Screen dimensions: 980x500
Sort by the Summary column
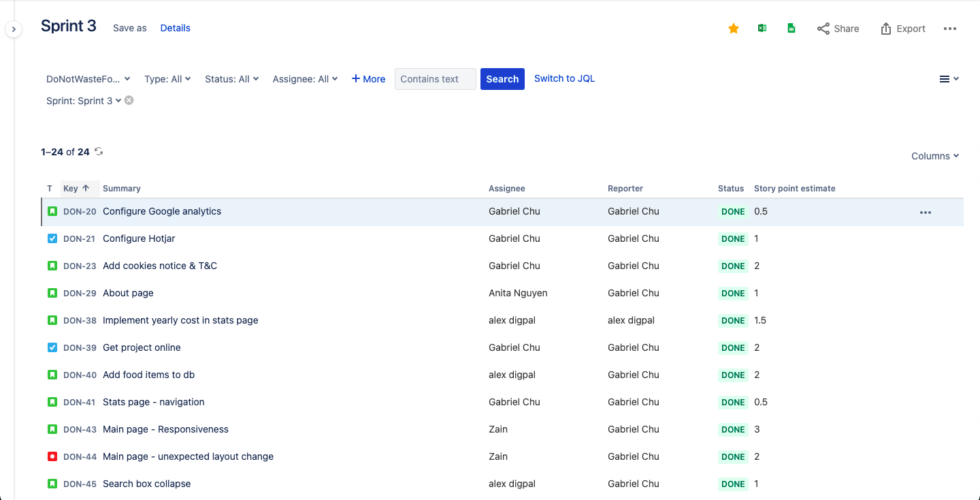[122, 188]
